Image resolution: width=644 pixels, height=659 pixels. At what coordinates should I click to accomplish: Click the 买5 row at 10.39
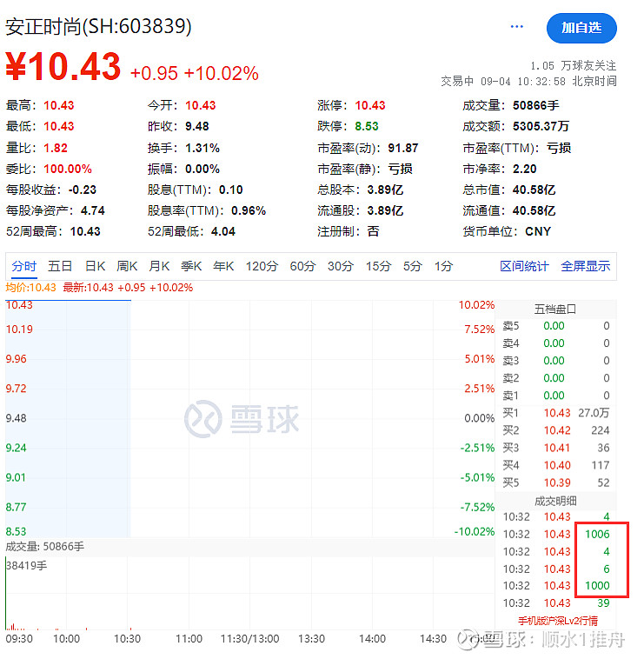click(x=555, y=483)
